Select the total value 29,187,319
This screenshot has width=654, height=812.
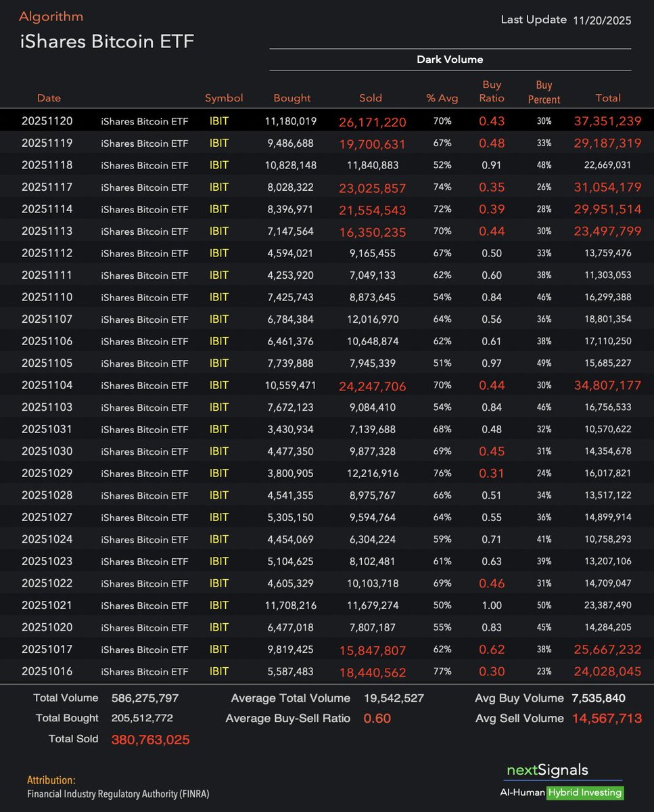tap(607, 144)
